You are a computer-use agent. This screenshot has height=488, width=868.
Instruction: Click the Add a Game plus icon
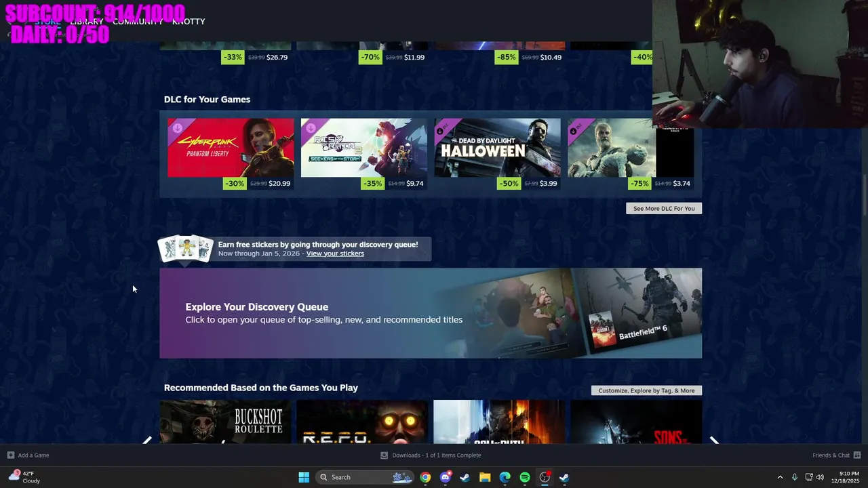pos(10,455)
